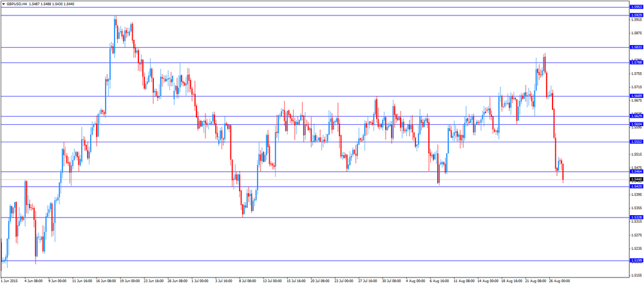Click the 15 Jul 16:00 time label
The width and height of the screenshot is (644, 284).
296,281
